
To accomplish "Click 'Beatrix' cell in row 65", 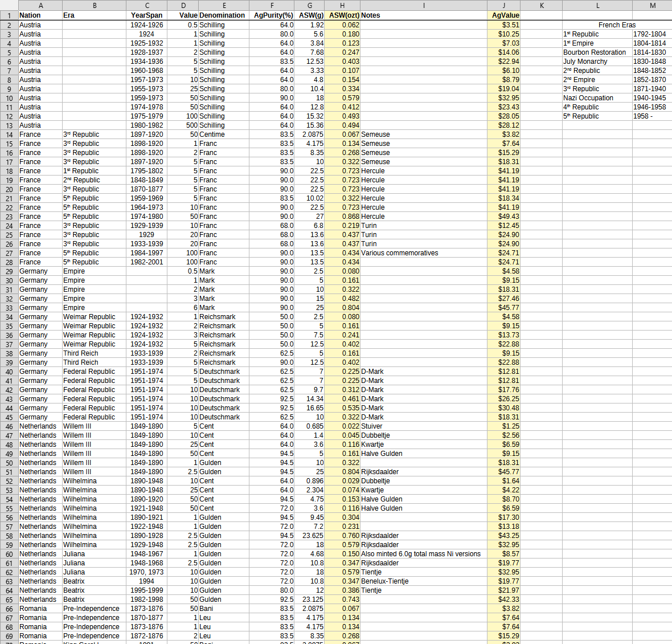I will pos(95,600).
